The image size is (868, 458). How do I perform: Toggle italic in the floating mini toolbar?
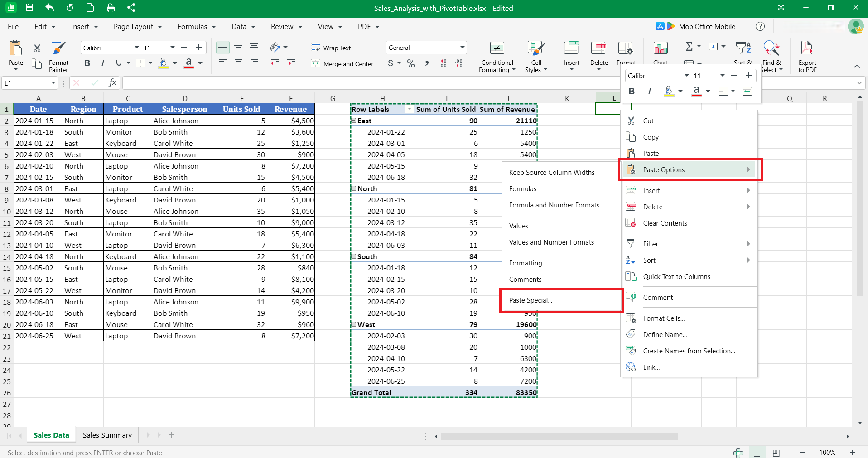coord(649,91)
